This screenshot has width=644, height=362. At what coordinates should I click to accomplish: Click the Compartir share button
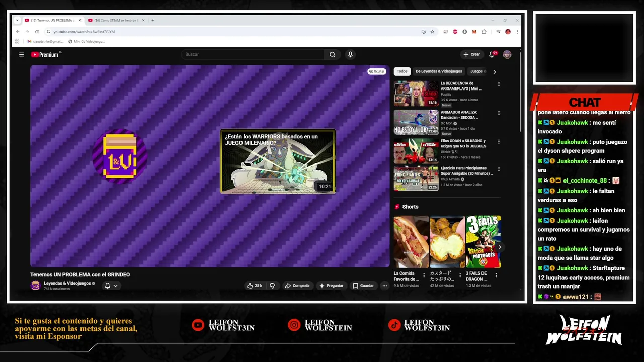[x=297, y=286]
